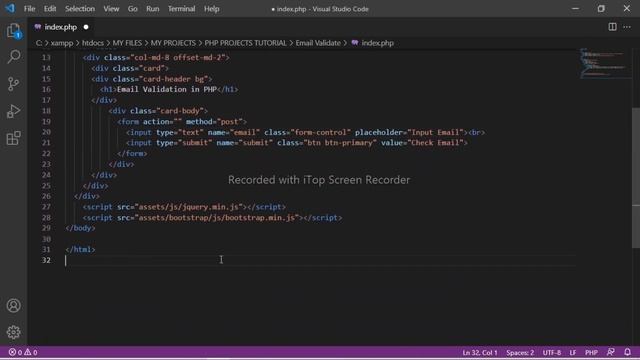Open the Accounts icon in activity bar
640x360 pixels.
13,306
